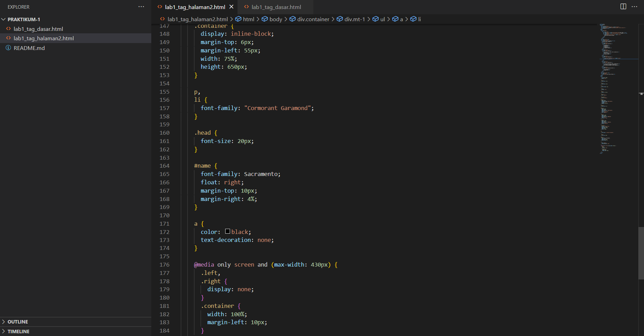Screen dimensions: 644x336
Task: Select lab1_tag_halaman2.html editor tab
Action: 194,7
